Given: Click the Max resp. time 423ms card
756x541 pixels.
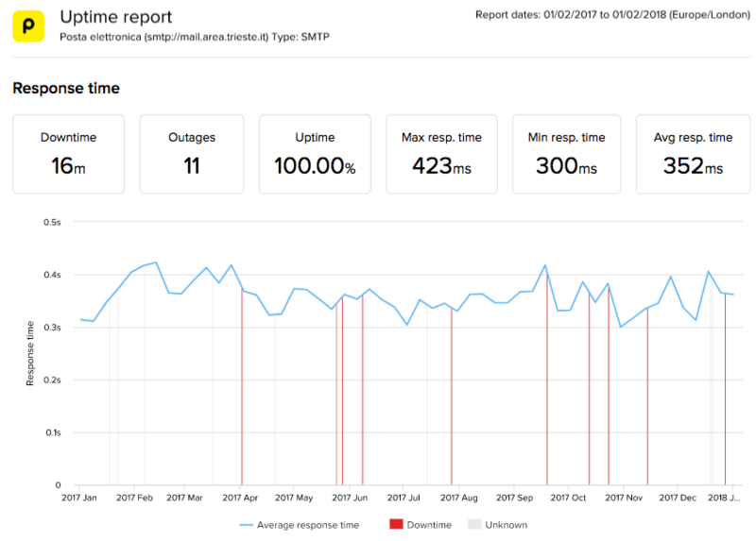Looking at the screenshot, I should pyautogui.click(x=441, y=154).
